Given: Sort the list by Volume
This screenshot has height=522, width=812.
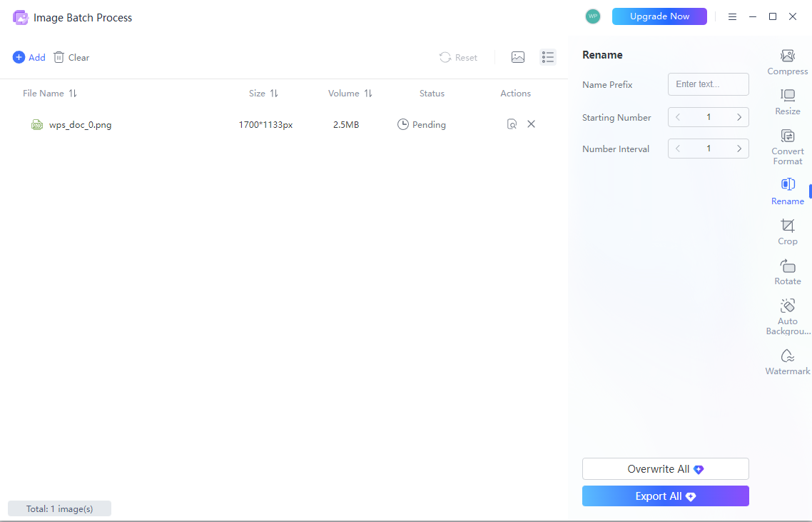Looking at the screenshot, I should click(x=350, y=94).
